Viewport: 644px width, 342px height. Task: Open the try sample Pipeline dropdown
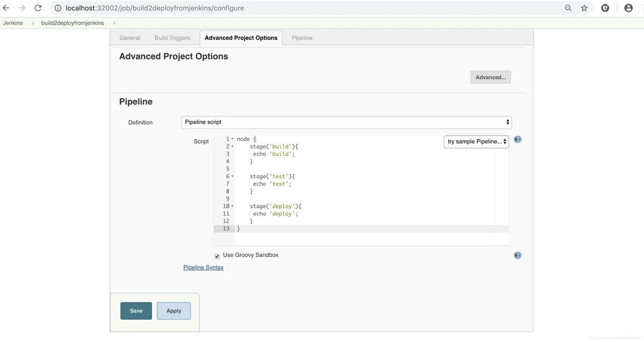tap(476, 142)
